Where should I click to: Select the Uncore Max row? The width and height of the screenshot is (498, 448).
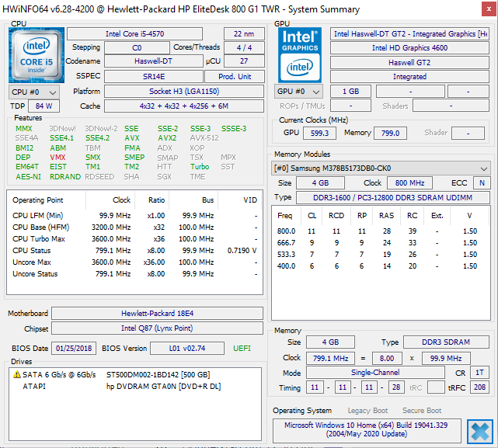(x=134, y=262)
